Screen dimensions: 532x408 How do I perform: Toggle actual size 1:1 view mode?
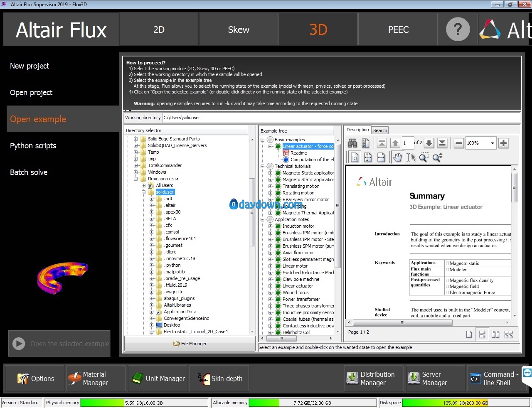355,157
